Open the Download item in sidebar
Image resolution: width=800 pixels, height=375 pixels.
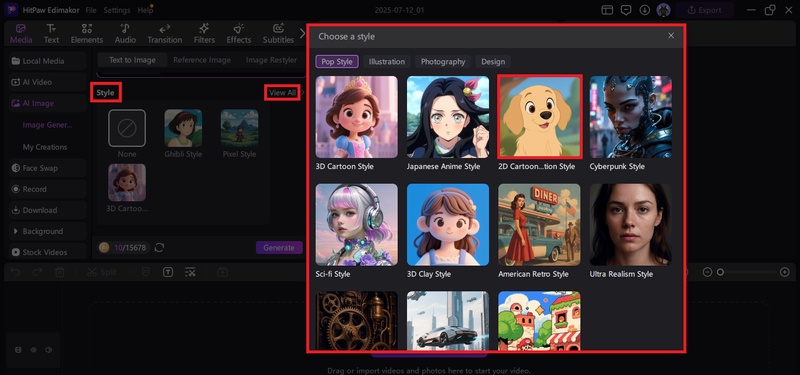(47, 210)
